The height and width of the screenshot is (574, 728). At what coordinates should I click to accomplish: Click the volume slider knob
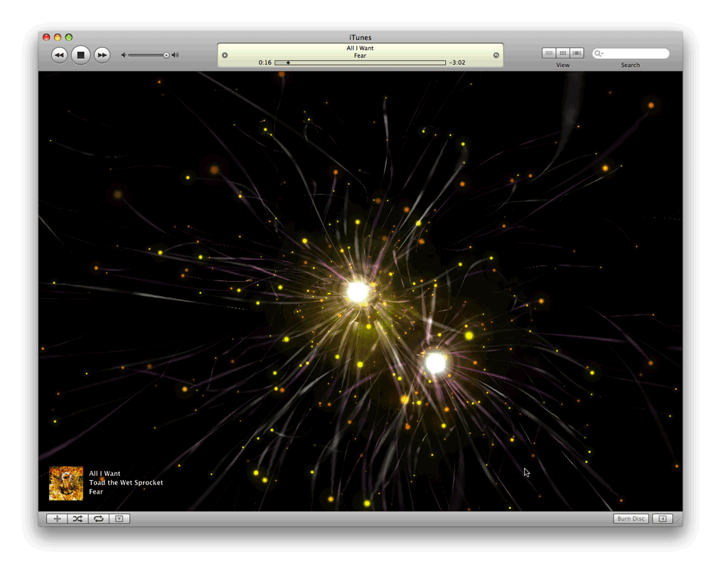166,55
